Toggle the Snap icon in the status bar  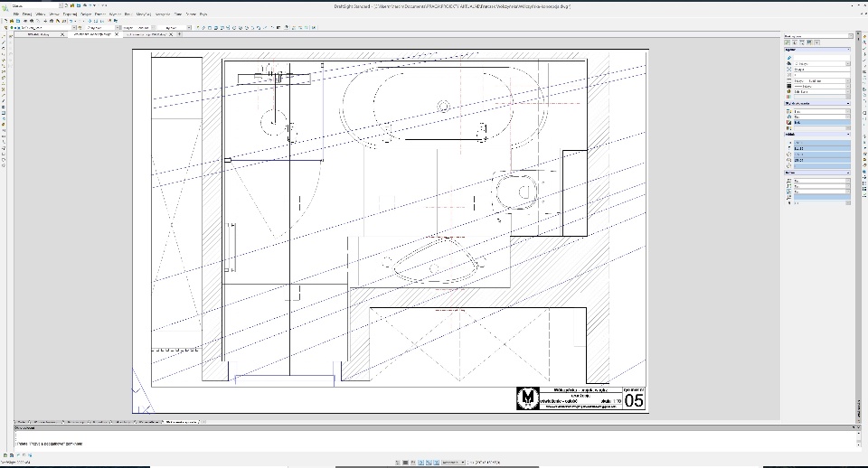click(398, 463)
